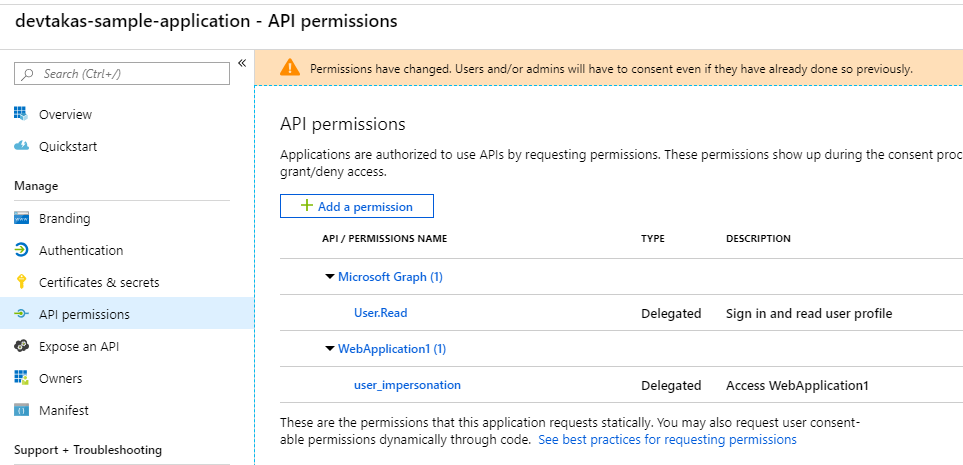Click the Expose an API cloud icon
Screen dimensions: 963x465
pyautogui.click(x=21, y=346)
